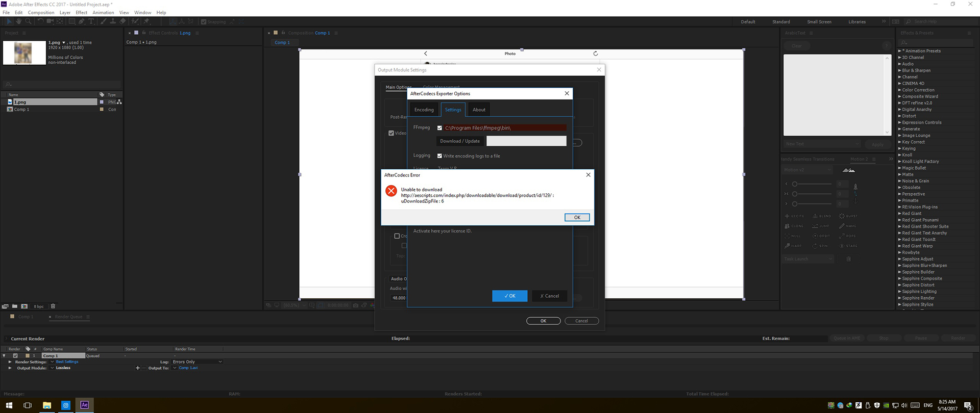Screen dimensions: 980x413
Task: Open the Composition menu
Action: click(41, 12)
